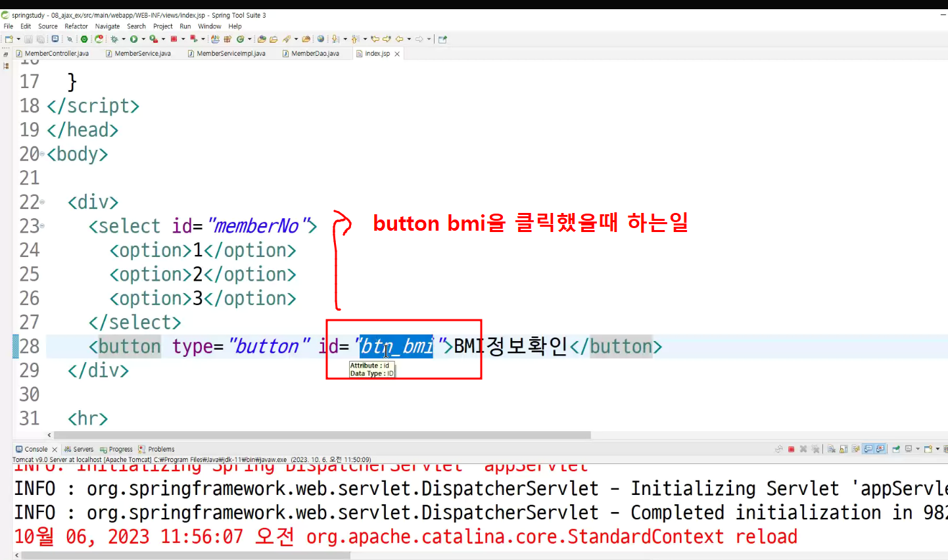Click the Next Annotation toolbar icon
The image size is (948, 560).
tap(335, 39)
